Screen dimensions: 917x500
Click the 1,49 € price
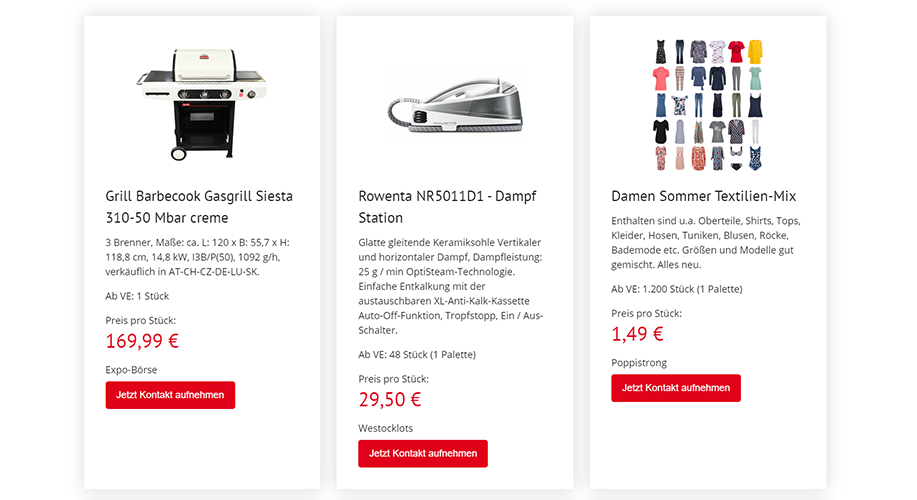click(x=637, y=334)
